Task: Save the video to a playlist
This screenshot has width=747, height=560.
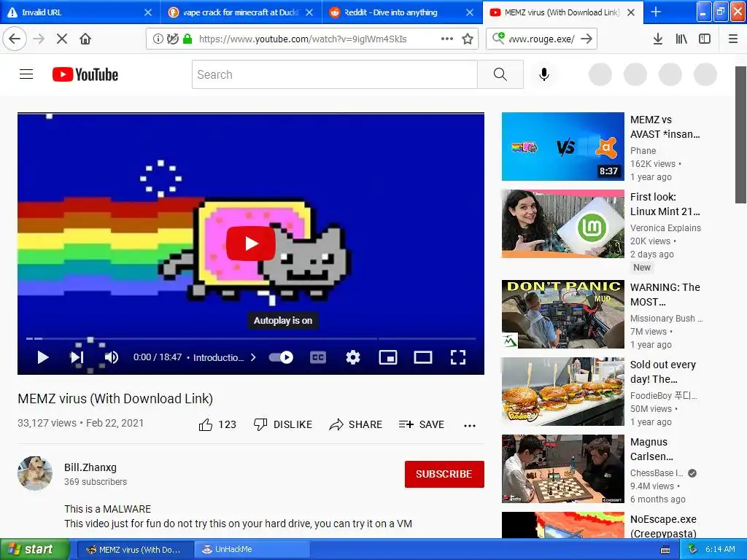Action: point(421,424)
